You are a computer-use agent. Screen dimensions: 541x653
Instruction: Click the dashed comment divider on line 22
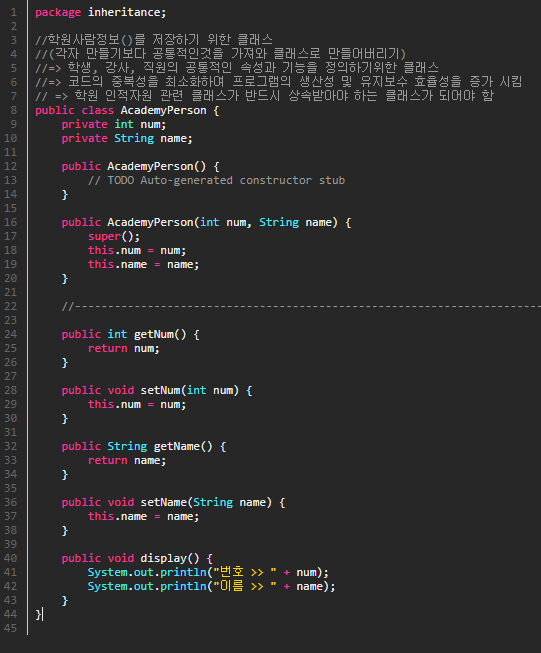tap(301, 307)
